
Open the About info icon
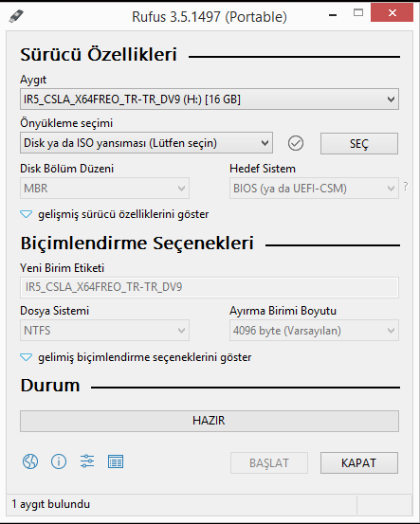[59, 461]
